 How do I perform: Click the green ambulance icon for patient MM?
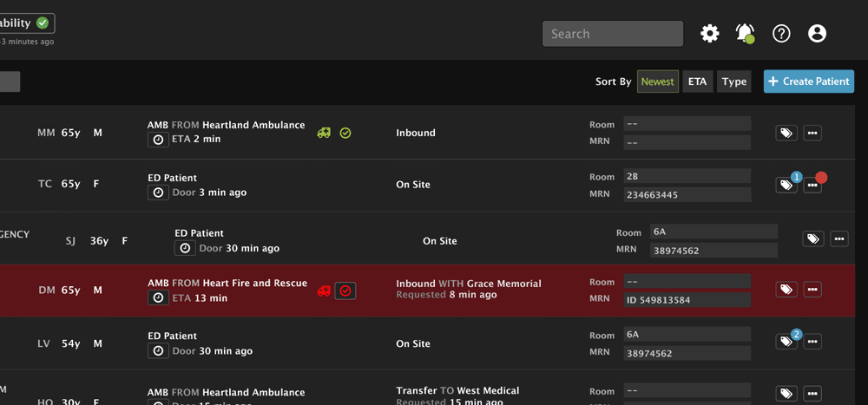[x=324, y=133]
